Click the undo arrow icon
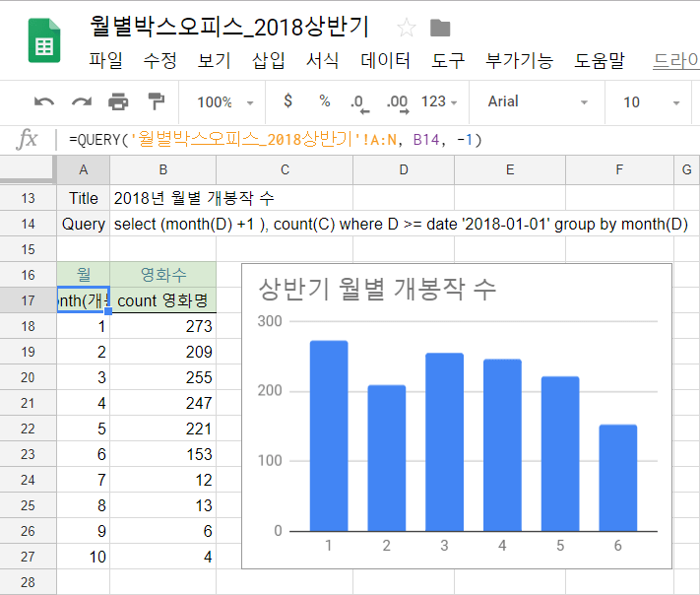 pos(44,101)
